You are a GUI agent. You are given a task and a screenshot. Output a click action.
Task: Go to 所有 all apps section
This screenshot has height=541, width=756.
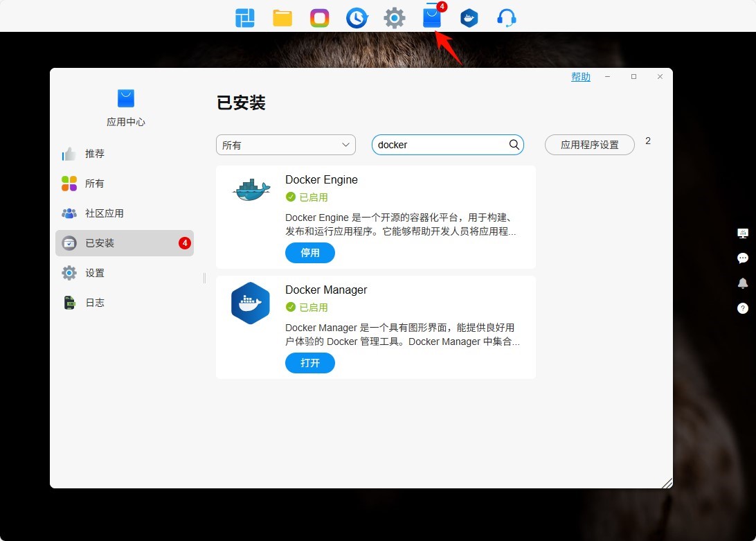(x=125, y=184)
